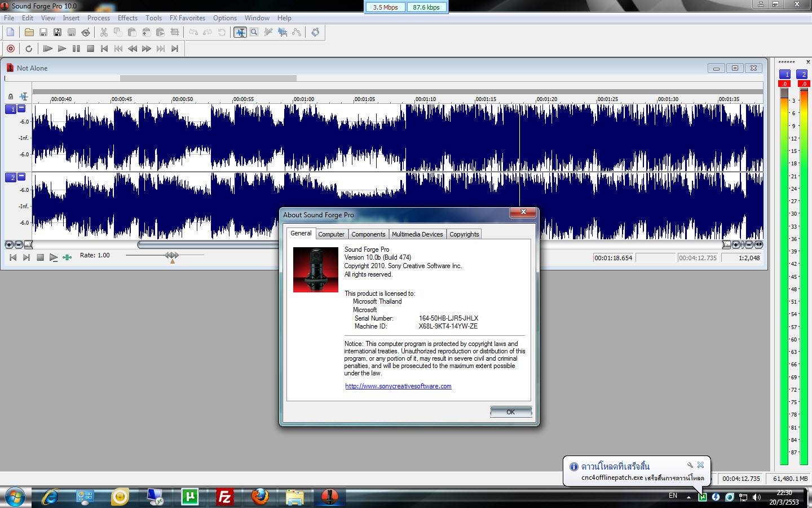Image resolution: width=812 pixels, height=508 pixels.
Task: Minimize channel 2 height with its minus button
Action: tap(21, 176)
